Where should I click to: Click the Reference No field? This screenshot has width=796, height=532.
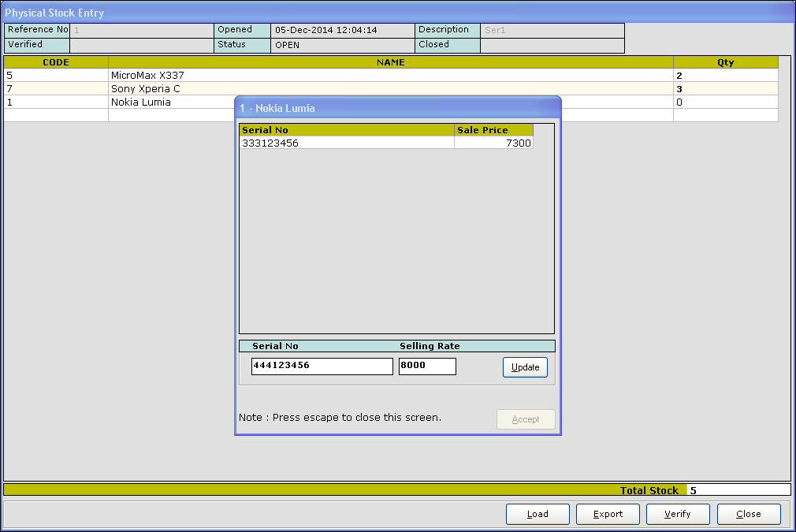point(142,30)
